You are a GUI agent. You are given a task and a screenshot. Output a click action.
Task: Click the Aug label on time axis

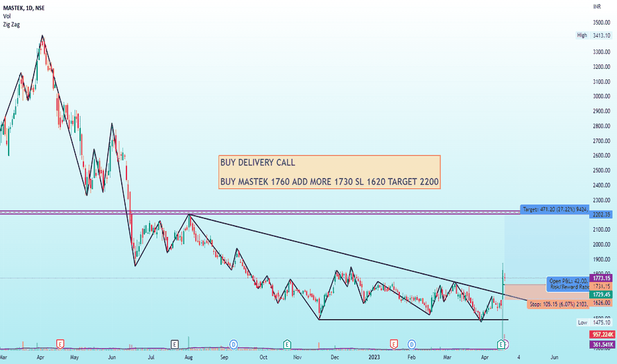(189, 357)
